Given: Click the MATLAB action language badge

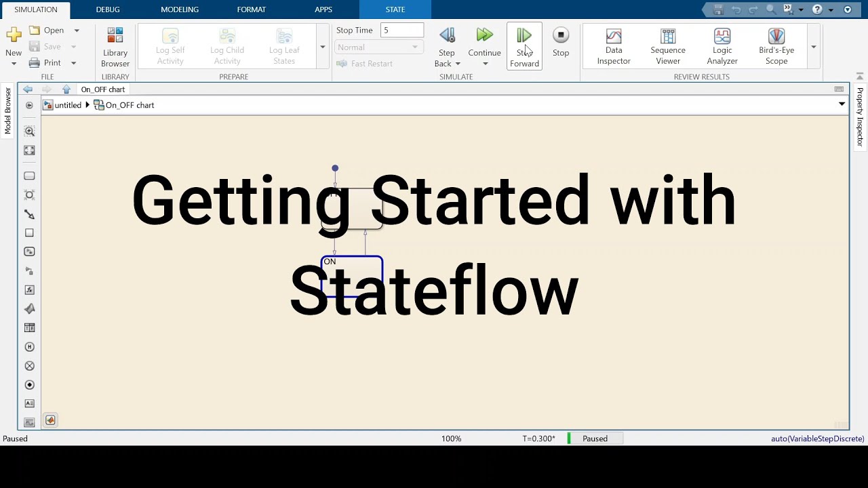Looking at the screenshot, I should 50,420.
